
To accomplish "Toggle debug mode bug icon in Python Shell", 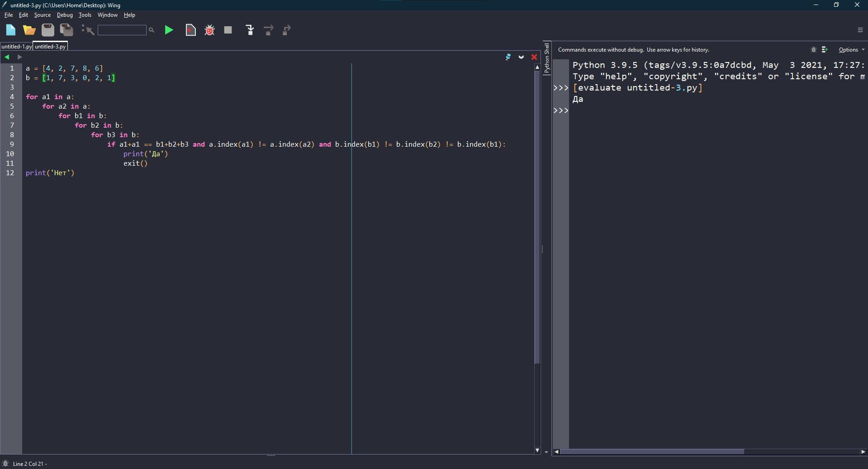I will (813, 50).
